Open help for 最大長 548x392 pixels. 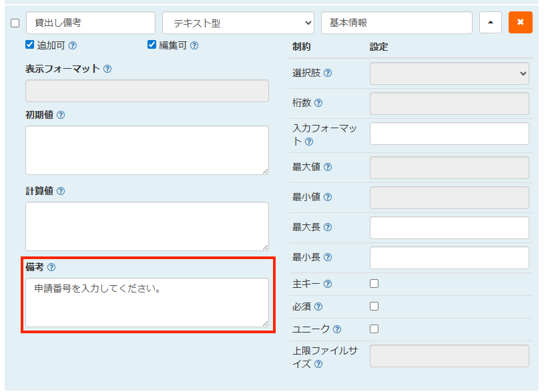pyautogui.click(x=326, y=227)
